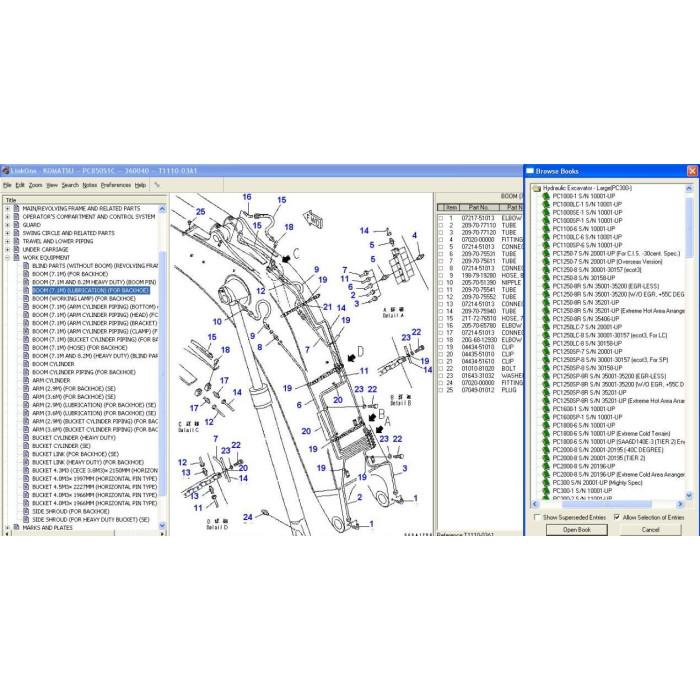
Task: Click the toolbar icon right of Help menu
Action: click(x=157, y=185)
